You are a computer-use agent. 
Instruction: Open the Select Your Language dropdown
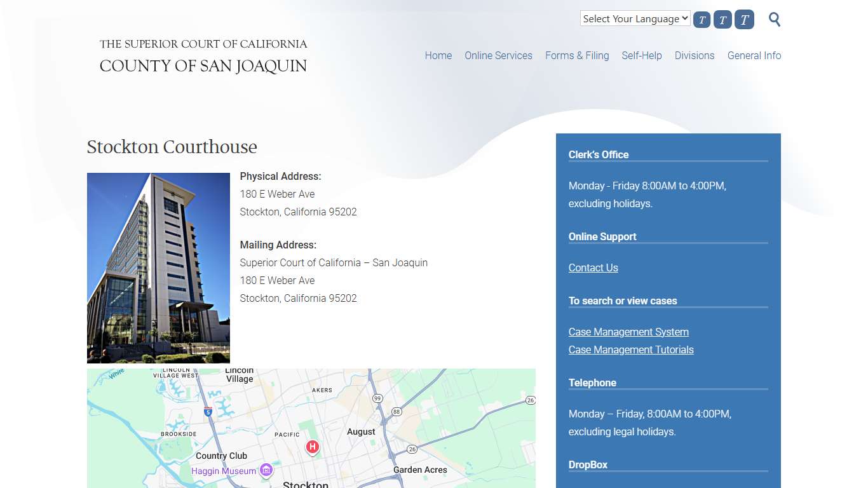634,18
